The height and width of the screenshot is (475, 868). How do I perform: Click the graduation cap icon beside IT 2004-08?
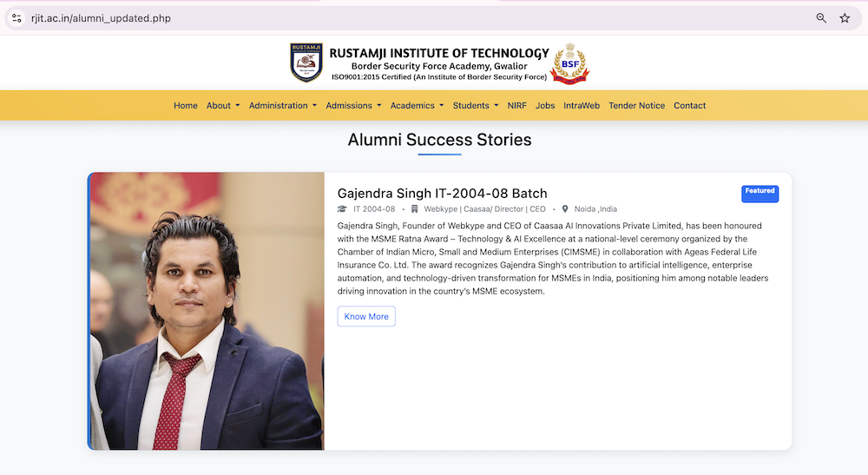pyautogui.click(x=342, y=208)
